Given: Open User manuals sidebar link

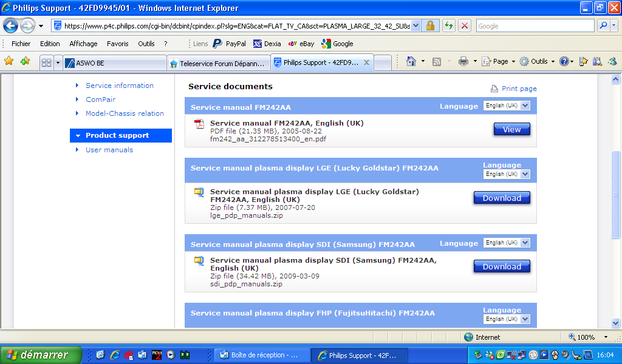Looking at the screenshot, I should point(109,150).
